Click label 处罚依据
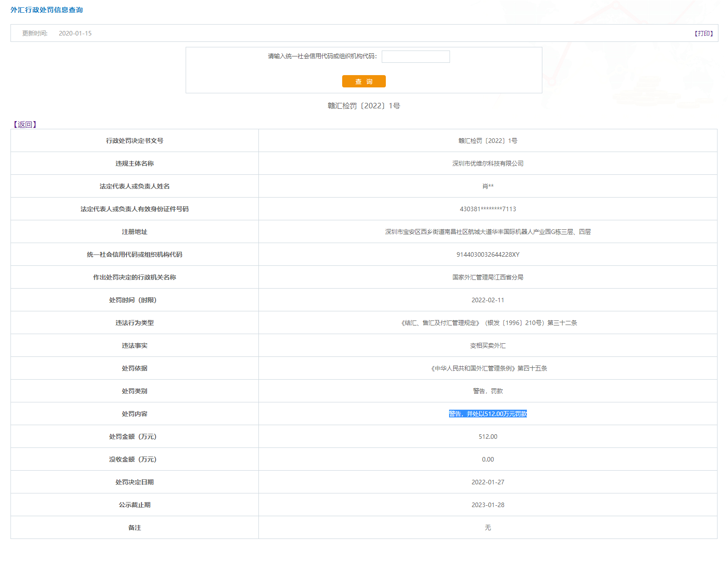728x569 pixels. click(x=135, y=368)
